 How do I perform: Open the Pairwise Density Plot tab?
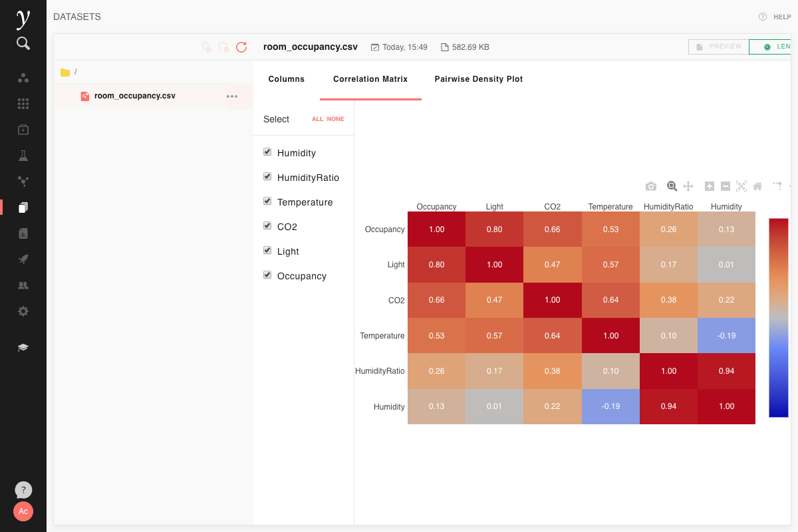point(479,79)
